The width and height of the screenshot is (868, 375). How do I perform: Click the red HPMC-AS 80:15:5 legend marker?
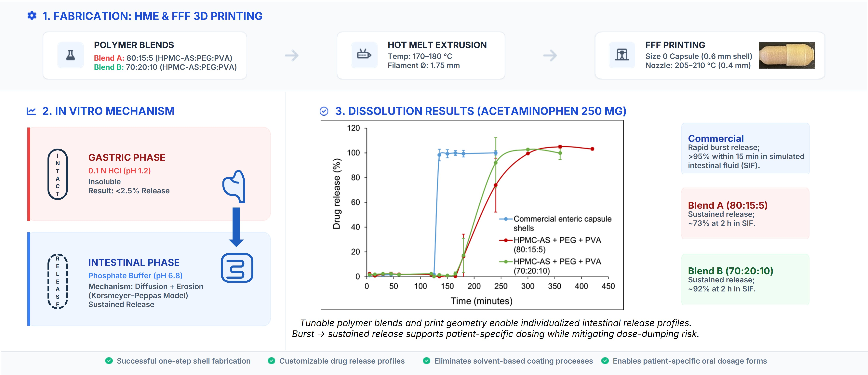(506, 240)
